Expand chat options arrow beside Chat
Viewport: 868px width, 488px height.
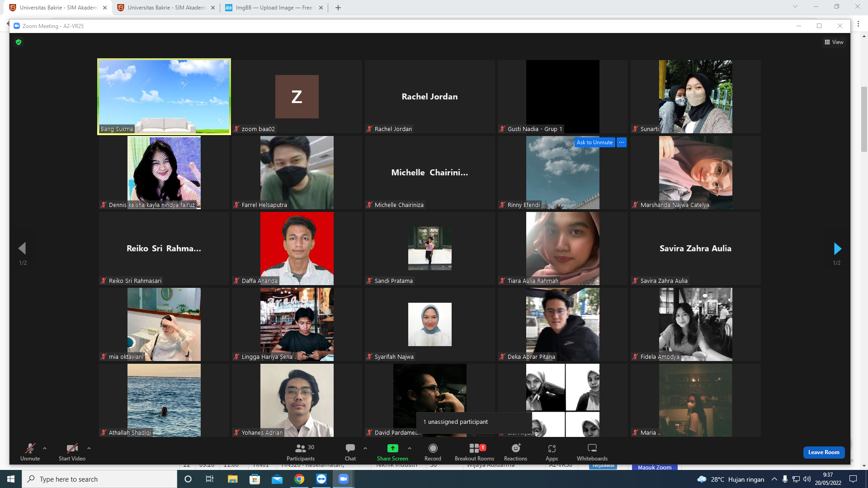tap(365, 448)
